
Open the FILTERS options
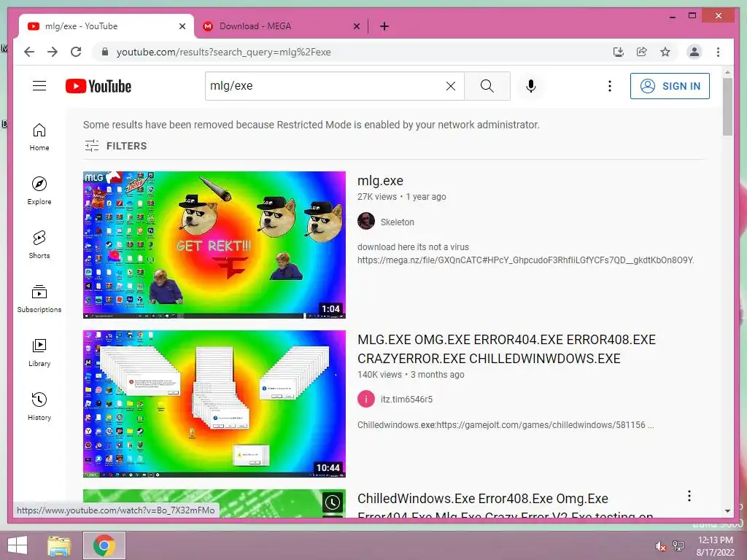click(116, 146)
